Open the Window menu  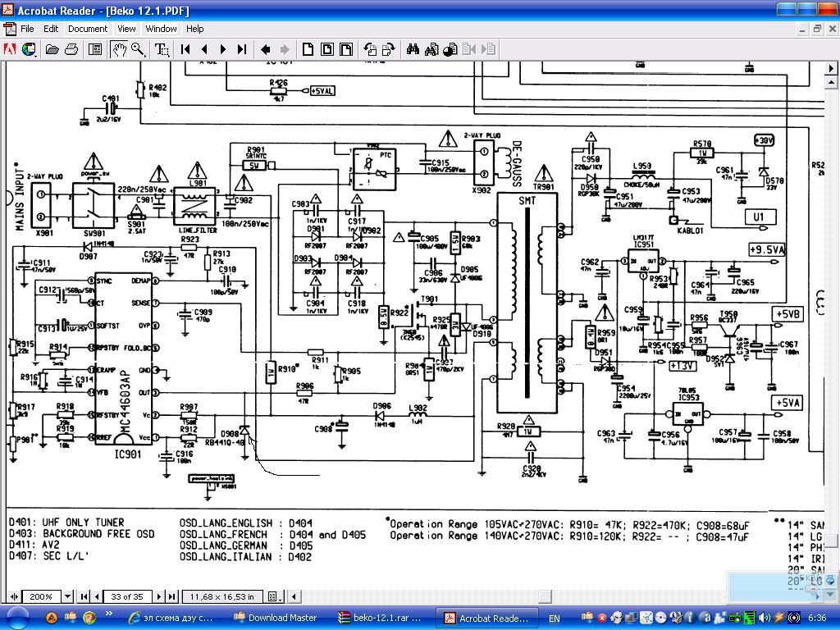161,29
